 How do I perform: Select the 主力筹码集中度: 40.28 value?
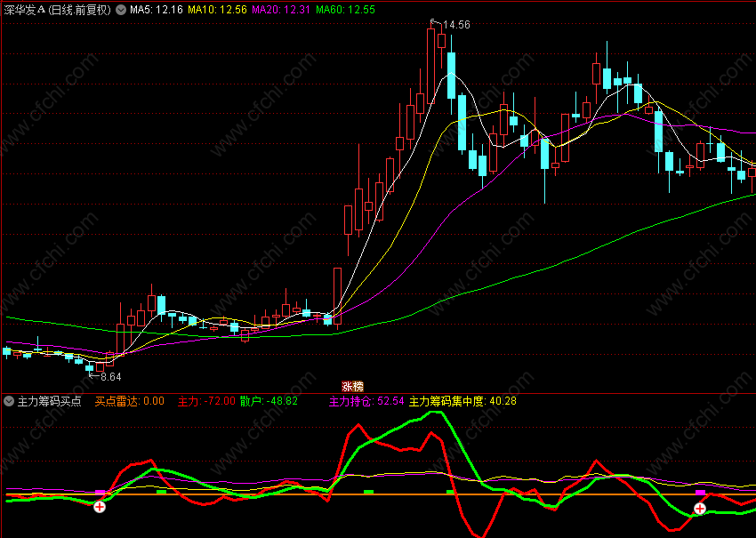coord(462,401)
